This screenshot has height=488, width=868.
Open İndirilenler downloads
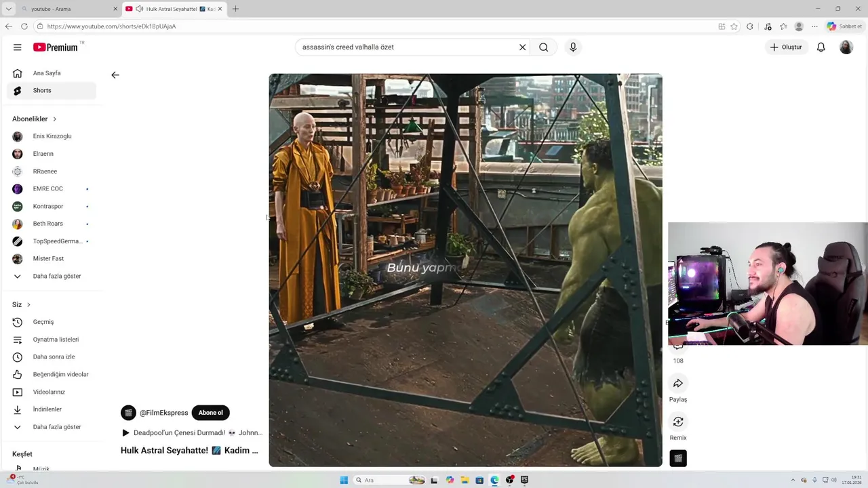[52, 409]
